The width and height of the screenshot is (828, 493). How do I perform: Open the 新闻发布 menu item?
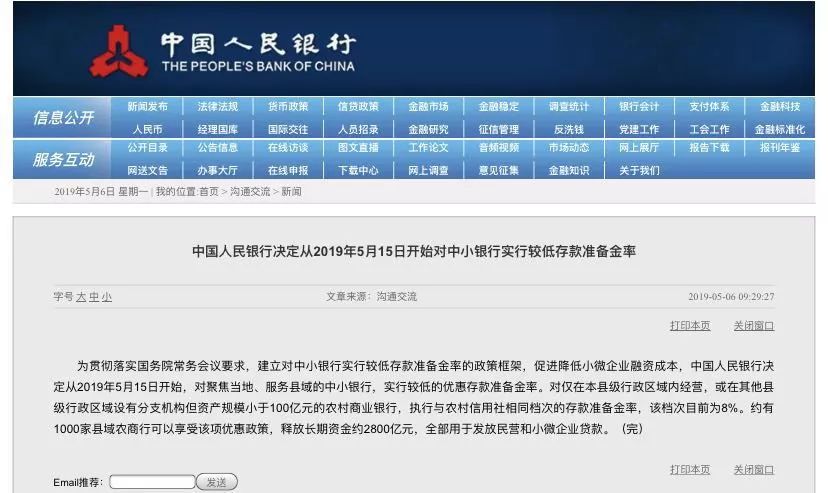click(x=147, y=107)
